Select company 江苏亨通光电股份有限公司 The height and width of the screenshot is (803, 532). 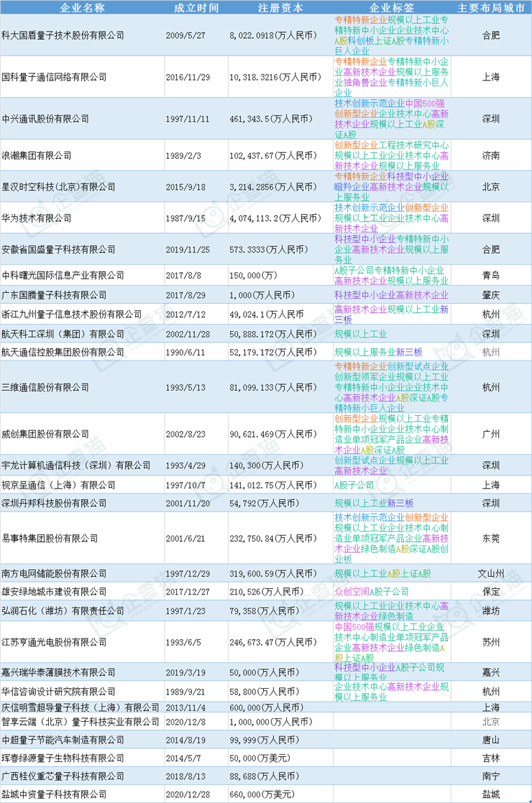coord(55,642)
